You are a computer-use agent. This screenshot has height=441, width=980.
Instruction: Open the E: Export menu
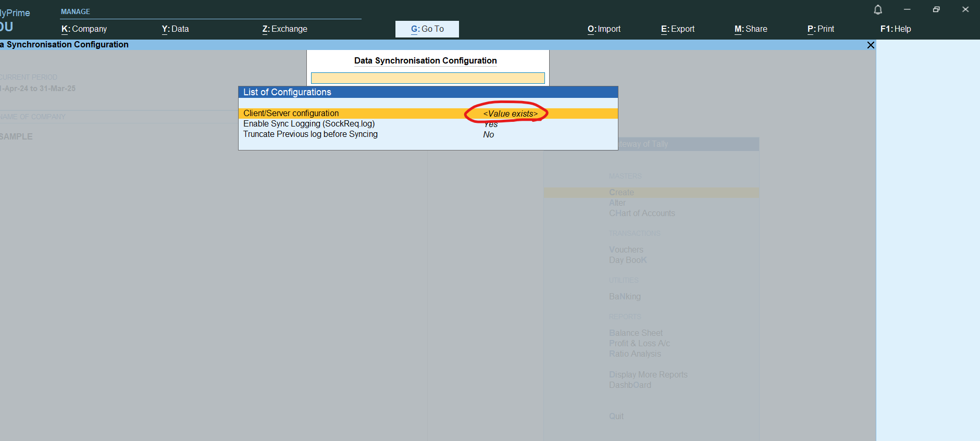(x=677, y=29)
